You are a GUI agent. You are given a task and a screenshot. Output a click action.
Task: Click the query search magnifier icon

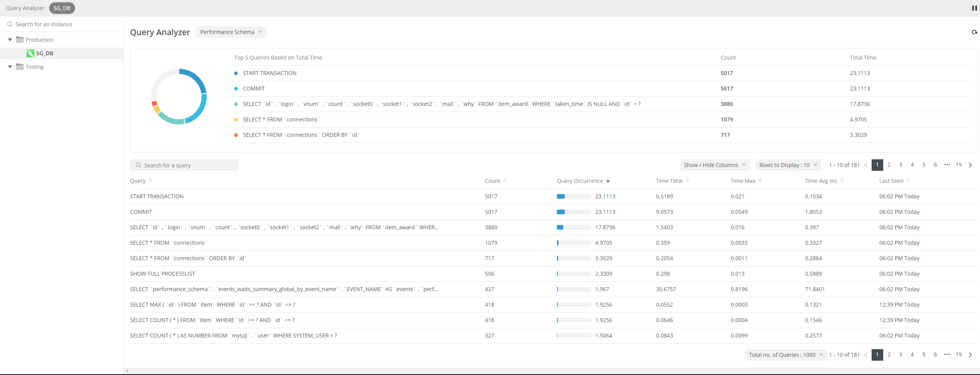tap(139, 165)
